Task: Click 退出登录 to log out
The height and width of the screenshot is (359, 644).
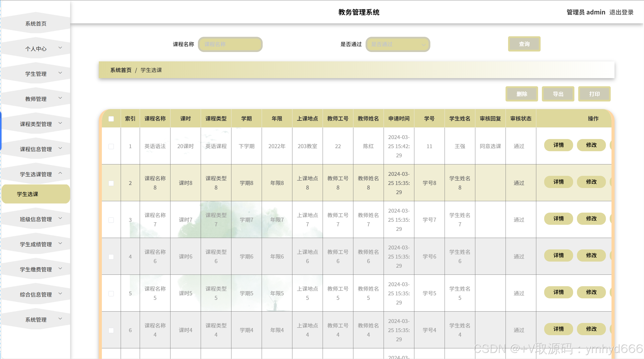Action: click(621, 12)
